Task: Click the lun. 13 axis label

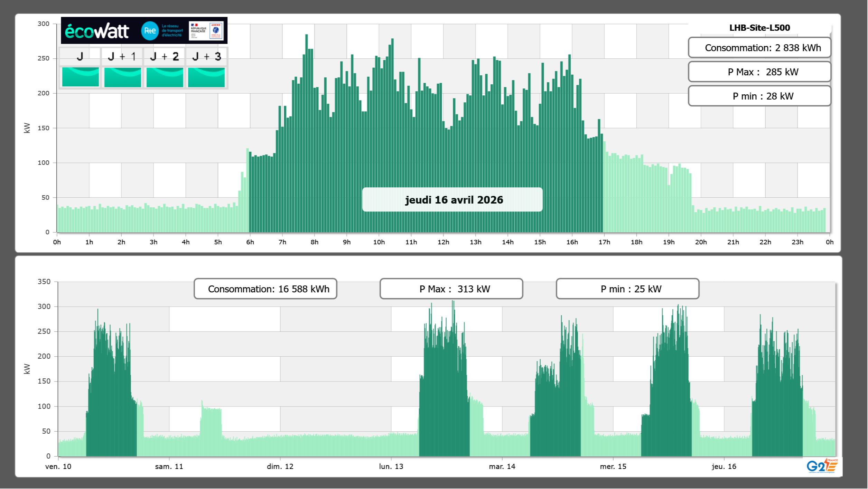Action: 391,467
